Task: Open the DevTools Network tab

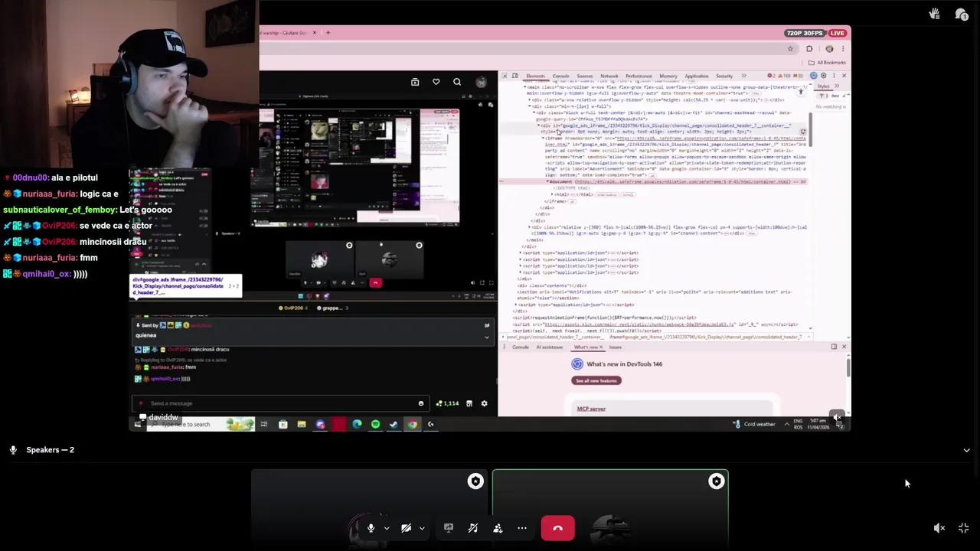Action: (609, 76)
